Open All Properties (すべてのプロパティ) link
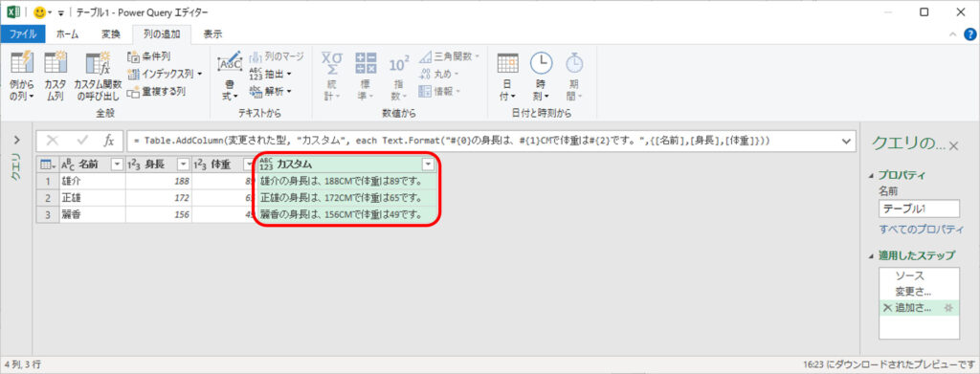This screenshot has height=374, width=980. (x=922, y=230)
